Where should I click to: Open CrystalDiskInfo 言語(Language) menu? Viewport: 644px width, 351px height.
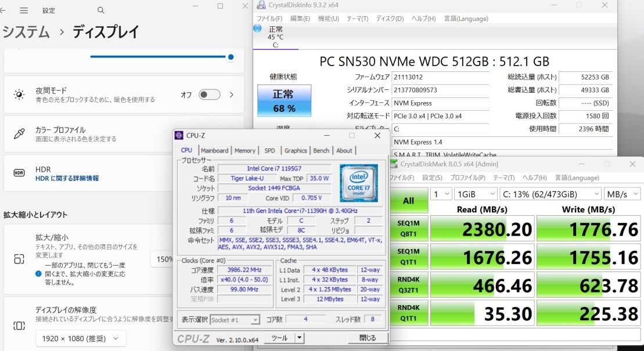tap(466, 19)
